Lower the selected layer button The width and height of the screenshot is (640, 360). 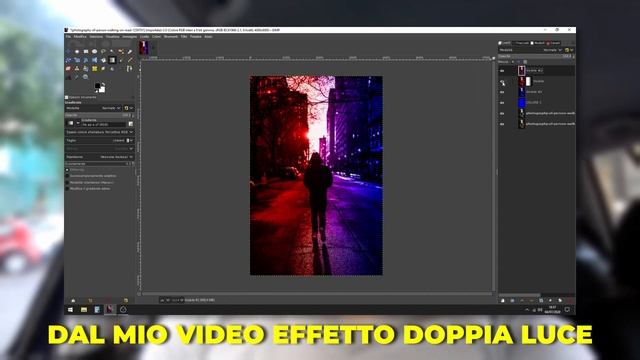(531, 300)
